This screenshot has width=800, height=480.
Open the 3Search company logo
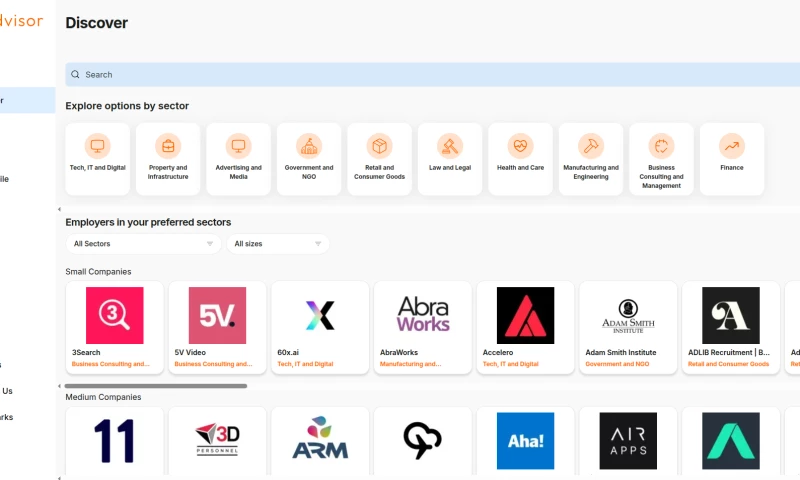[x=115, y=315]
